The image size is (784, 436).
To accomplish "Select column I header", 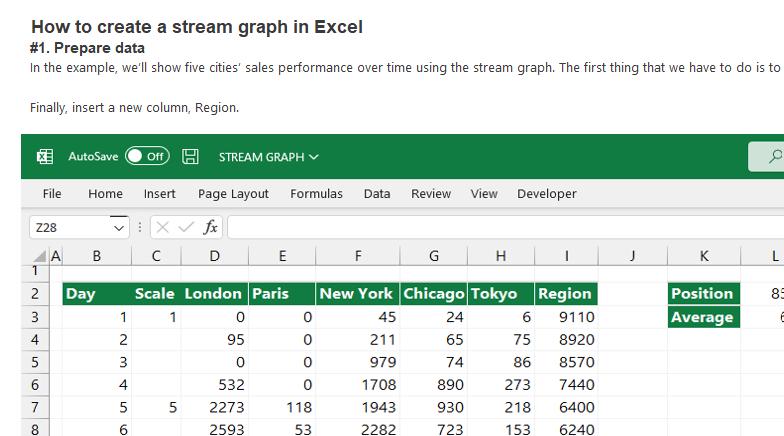I will (566, 256).
